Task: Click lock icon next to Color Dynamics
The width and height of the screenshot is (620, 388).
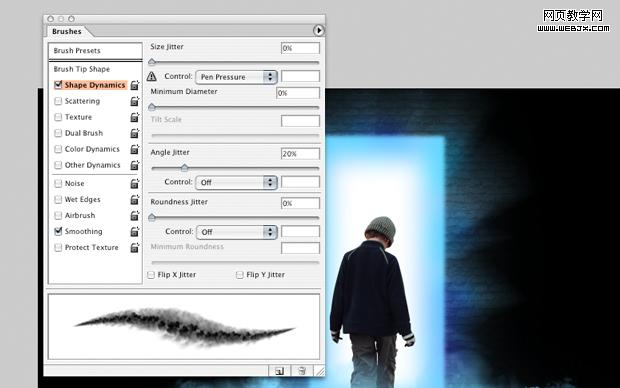Action: [x=135, y=149]
